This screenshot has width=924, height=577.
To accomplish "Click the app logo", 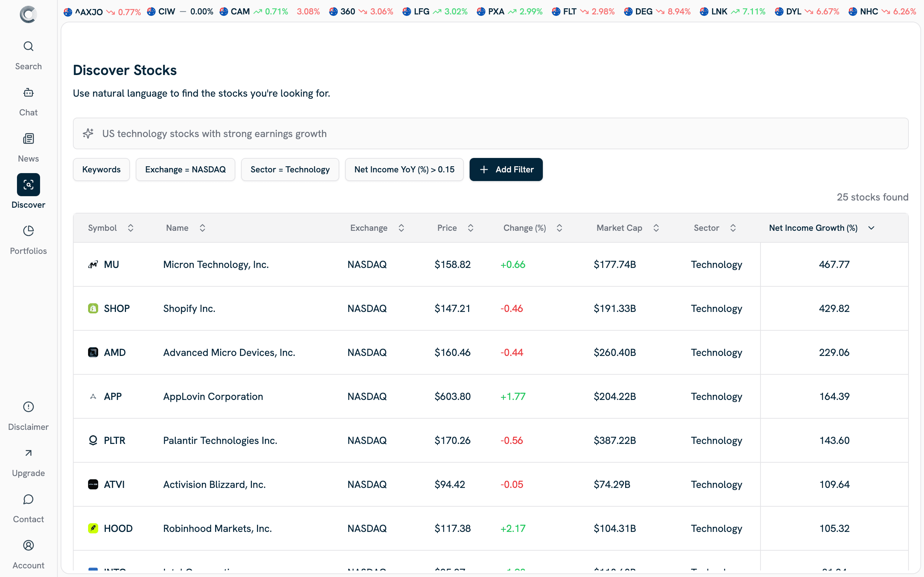I will point(28,14).
